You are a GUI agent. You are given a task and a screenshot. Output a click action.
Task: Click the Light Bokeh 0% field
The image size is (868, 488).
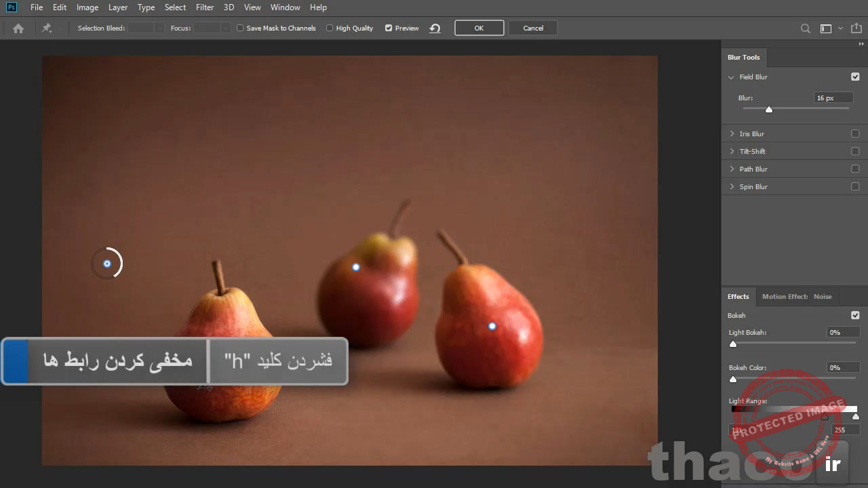tap(844, 333)
